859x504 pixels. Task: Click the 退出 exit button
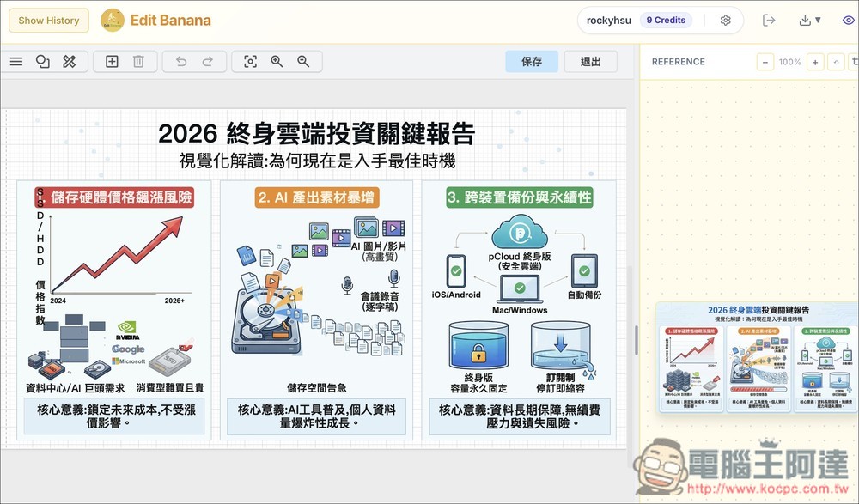coord(590,61)
